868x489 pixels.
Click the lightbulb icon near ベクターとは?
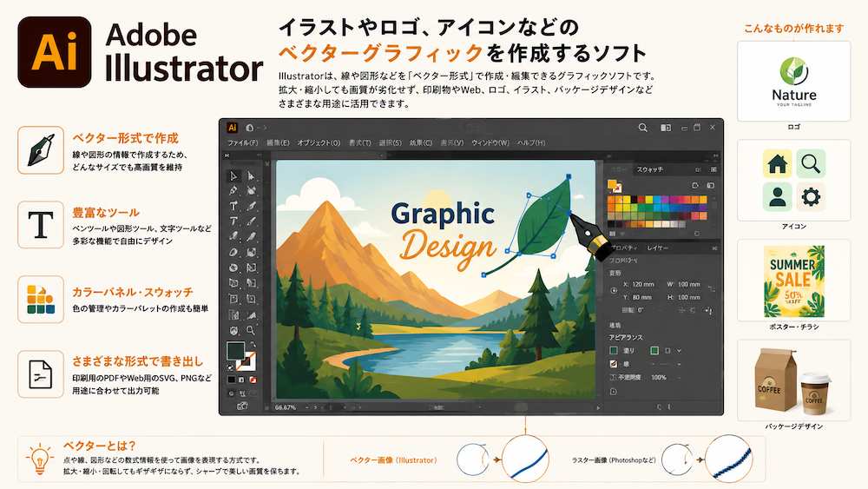(40, 459)
